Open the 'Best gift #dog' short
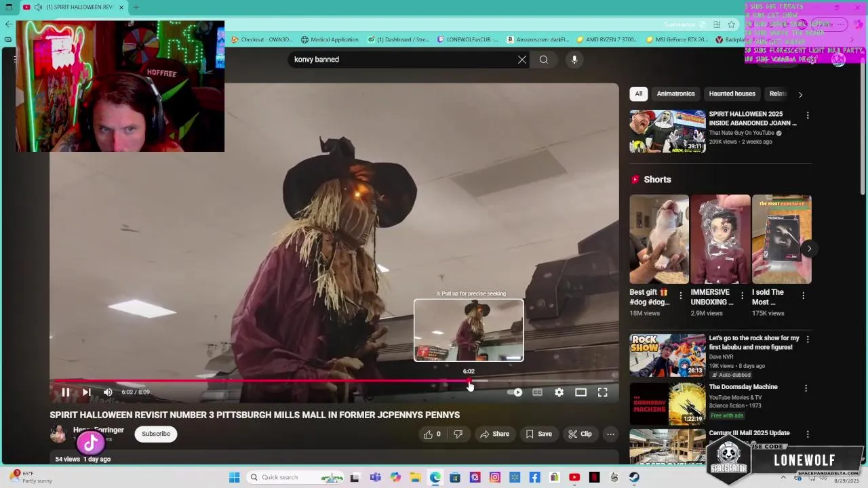868x488 pixels. click(658, 239)
